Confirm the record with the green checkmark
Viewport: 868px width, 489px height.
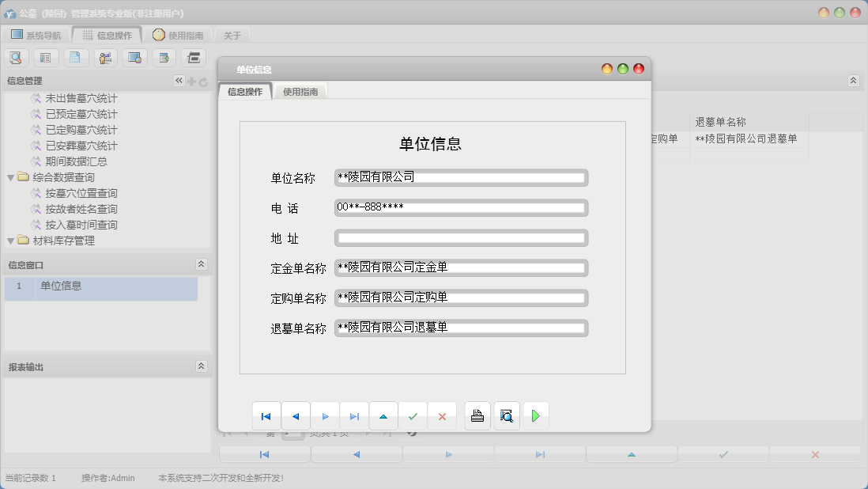413,415
